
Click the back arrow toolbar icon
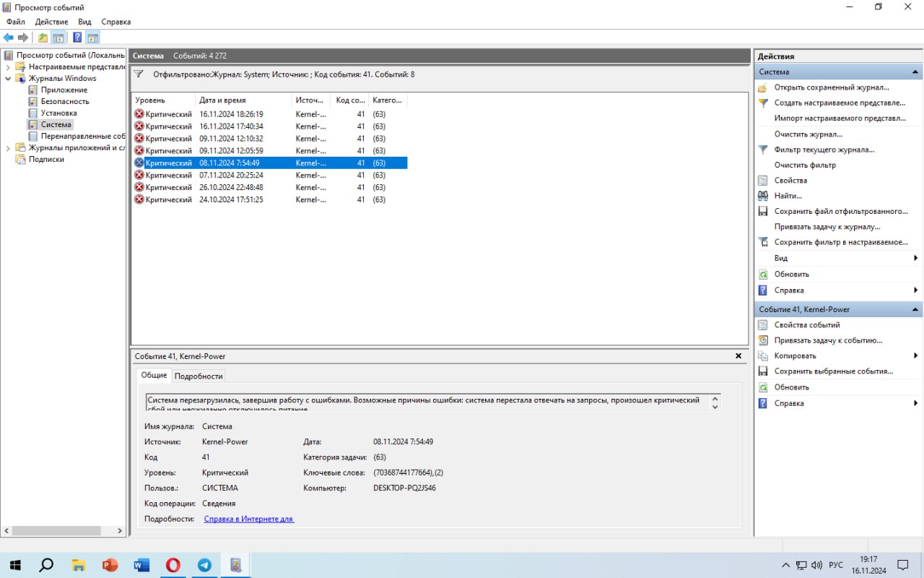click(x=9, y=38)
